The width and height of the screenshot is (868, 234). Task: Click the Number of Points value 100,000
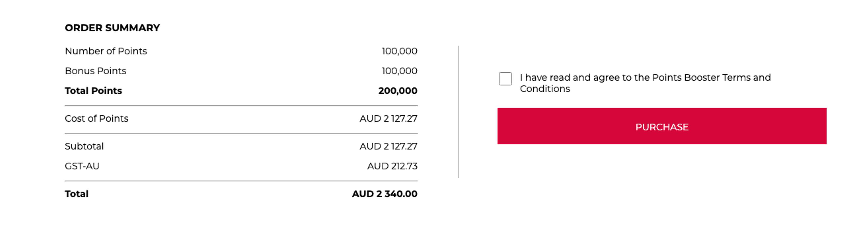[x=399, y=51]
